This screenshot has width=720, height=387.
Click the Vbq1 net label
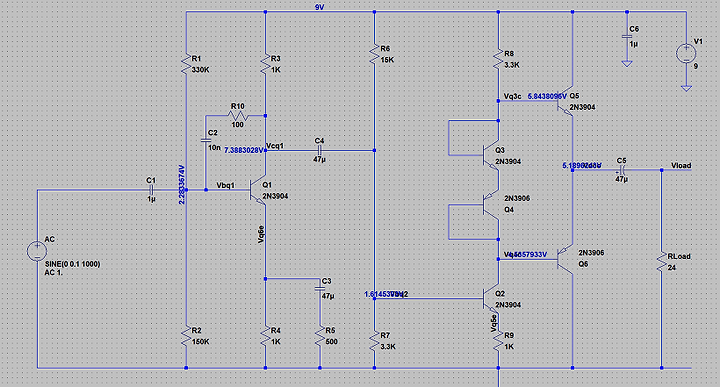tap(225, 185)
